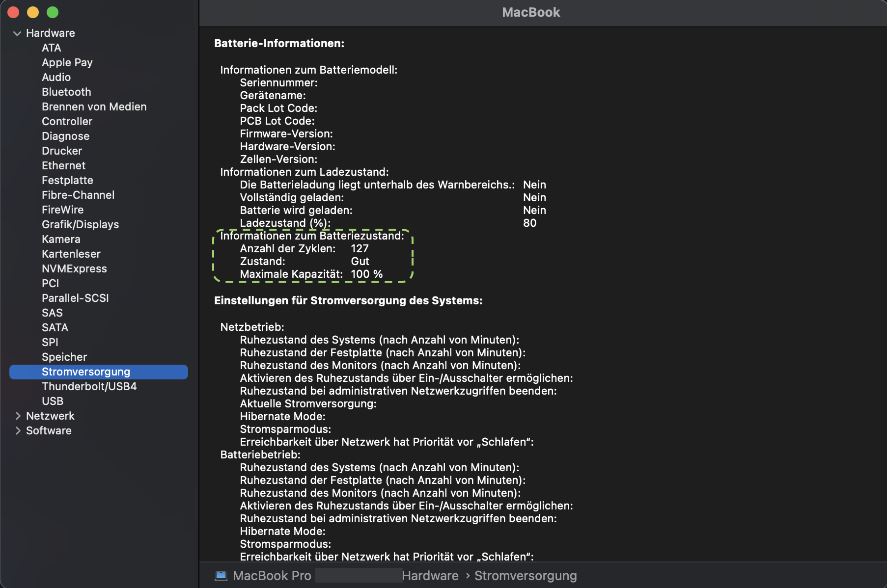Select the USB hardware entry
The height and width of the screenshot is (588, 887).
53,401
